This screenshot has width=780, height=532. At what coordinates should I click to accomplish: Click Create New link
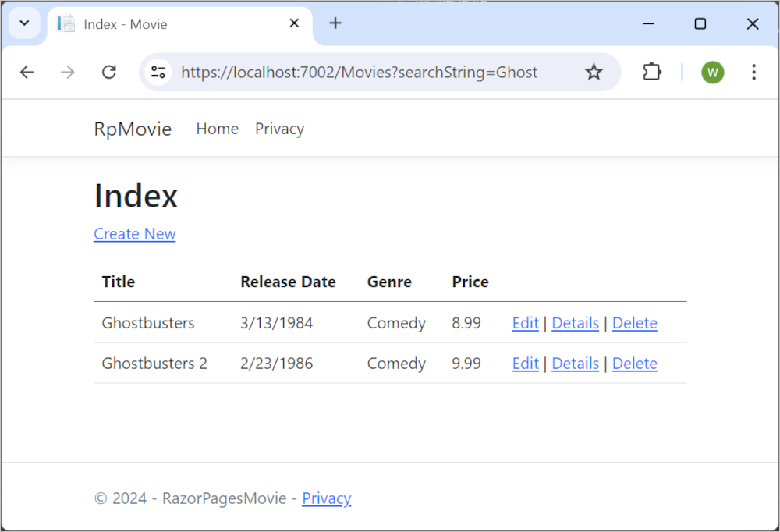[x=134, y=234]
